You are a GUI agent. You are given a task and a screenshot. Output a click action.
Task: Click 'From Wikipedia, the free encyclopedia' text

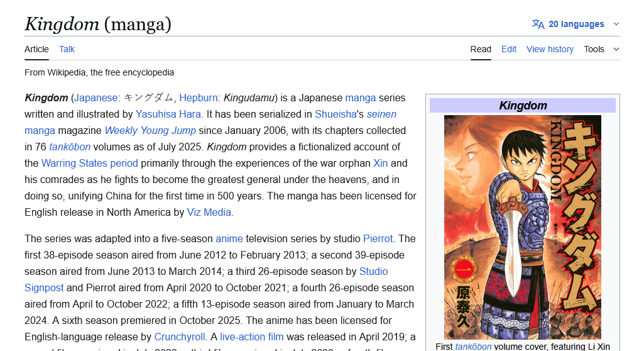click(x=99, y=73)
